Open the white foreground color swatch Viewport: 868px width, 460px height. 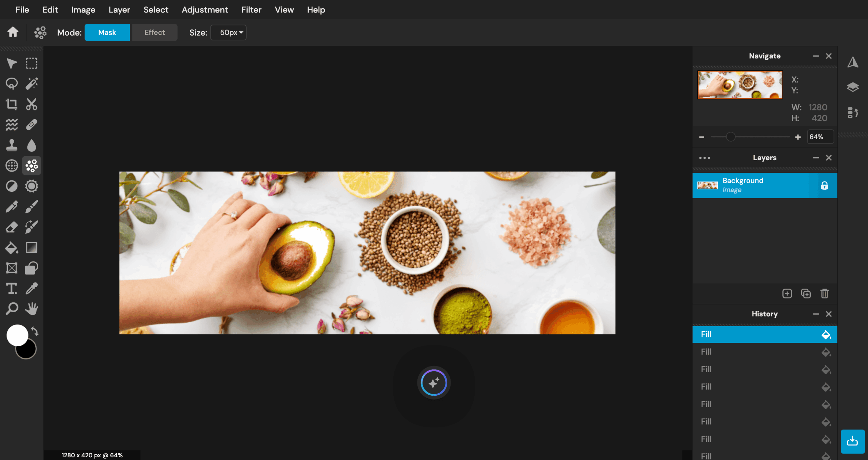point(17,335)
